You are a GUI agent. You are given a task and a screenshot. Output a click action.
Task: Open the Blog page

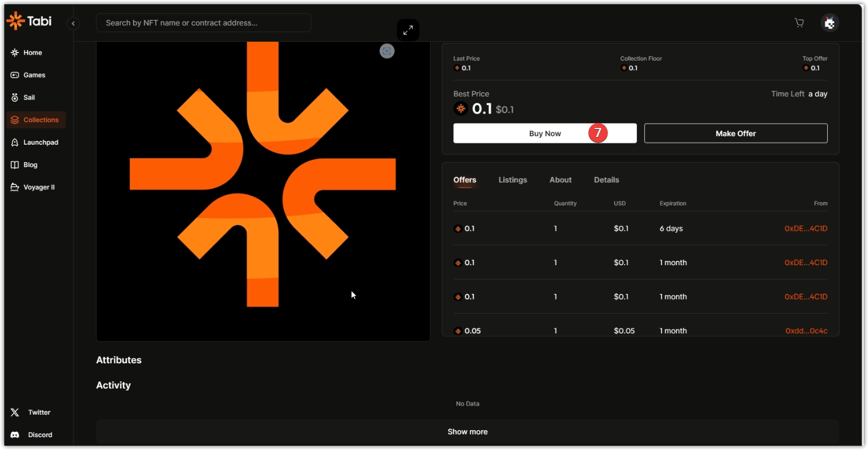pyautogui.click(x=30, y=165)
